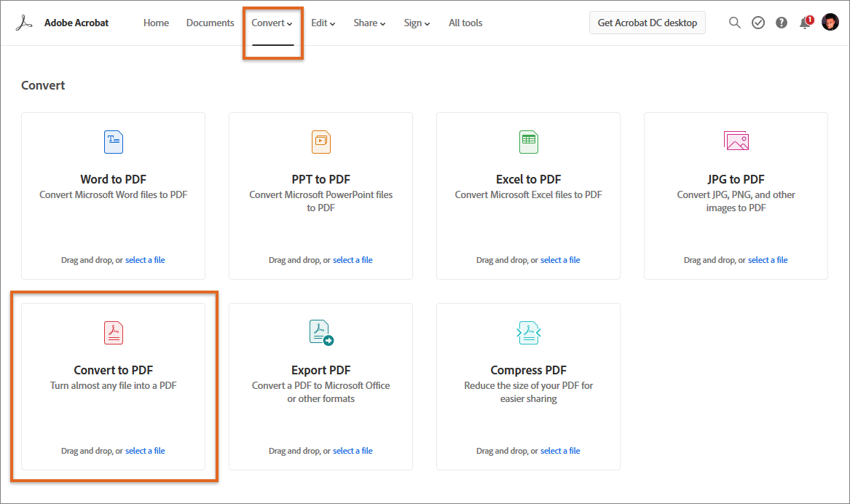Go to the Documents tab
The image size is (850, 504).
click(210, 23)
